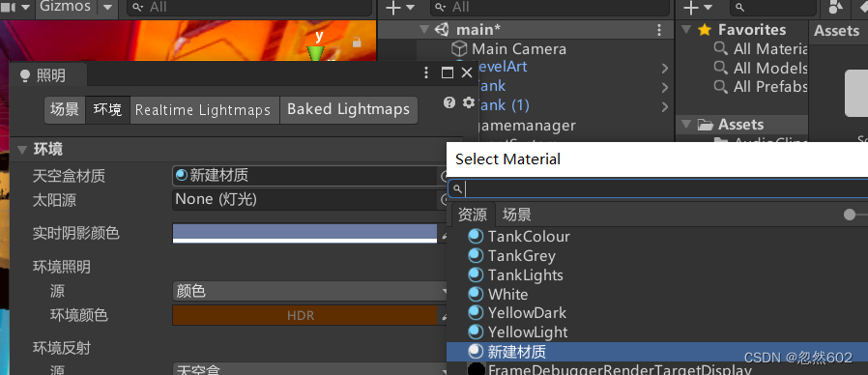
Task: Click the Unity scene icon beside main
Action: point(442,29)
